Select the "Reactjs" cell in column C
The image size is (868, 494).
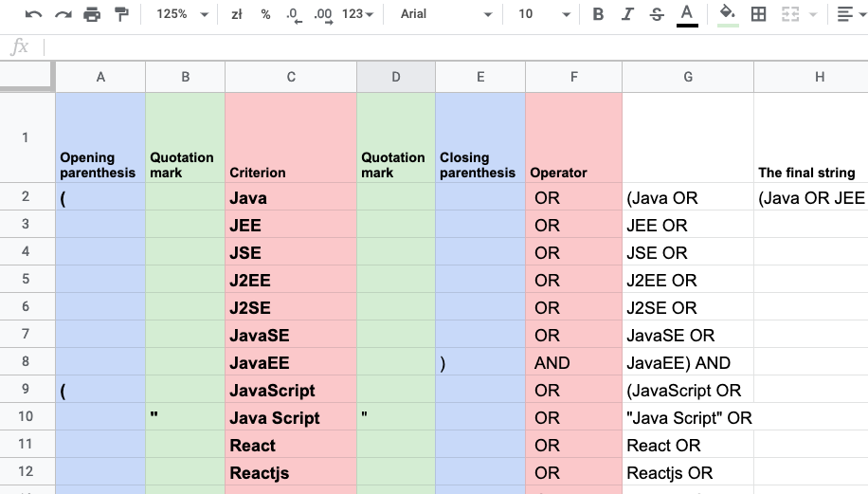pyautogui.click(x=291, y=471)
